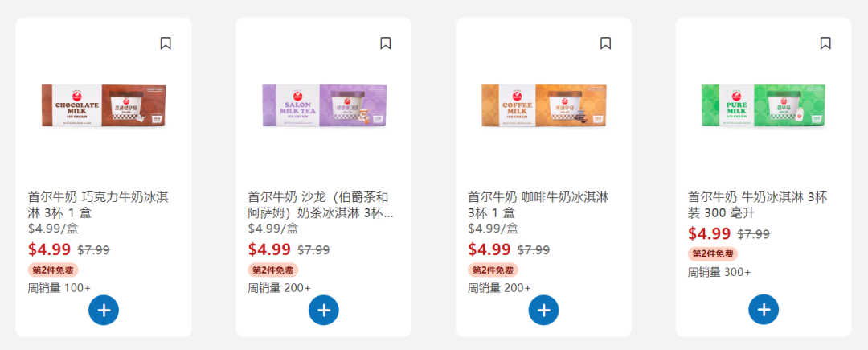Open the green Pure Milk product image

click(x=764, y=105)
